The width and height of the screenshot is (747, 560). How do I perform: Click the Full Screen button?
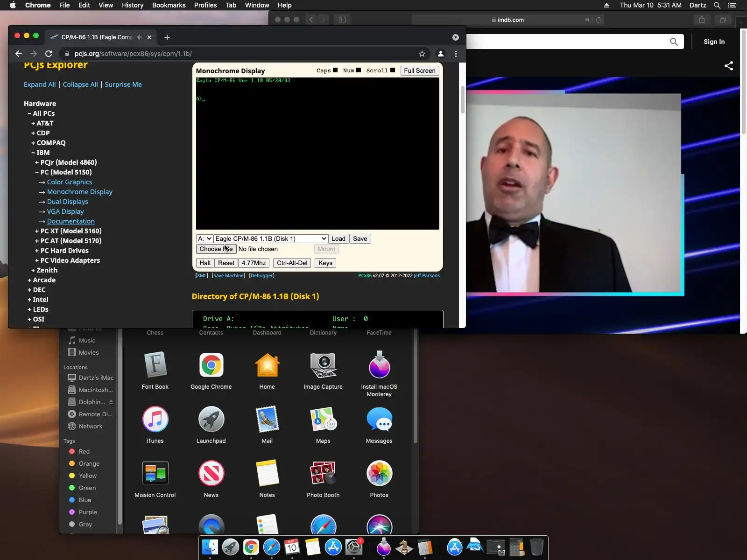tap(420, 70)
